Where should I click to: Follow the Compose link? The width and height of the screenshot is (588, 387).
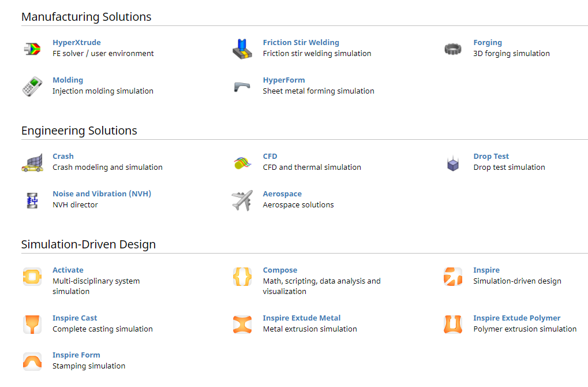pos(280,270)
